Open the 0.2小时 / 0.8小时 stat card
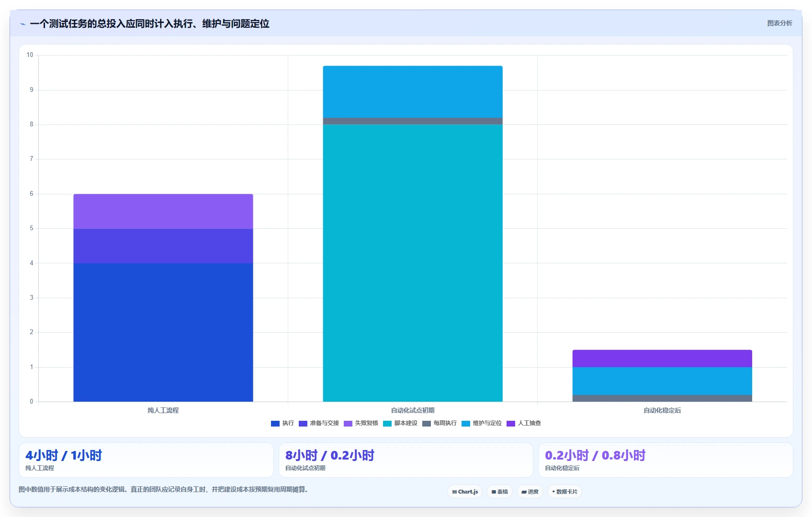The height and width of the screenshot is (517, 812). [666, 460]
